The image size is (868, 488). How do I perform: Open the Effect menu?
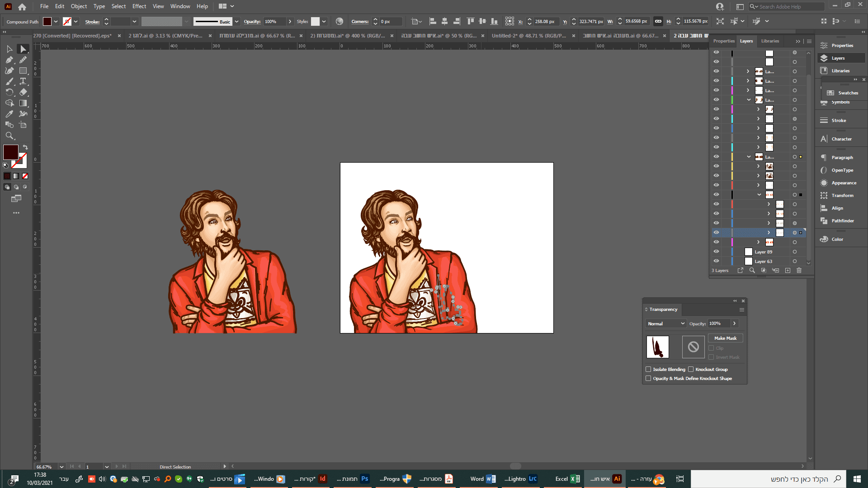(x=139, y=6)
